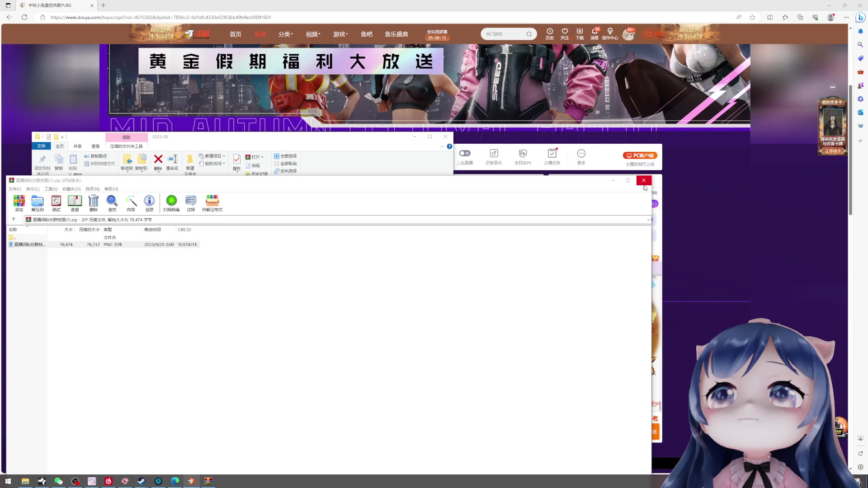Toggle the 二台直播 switch
868x488 pixels.
465,153
